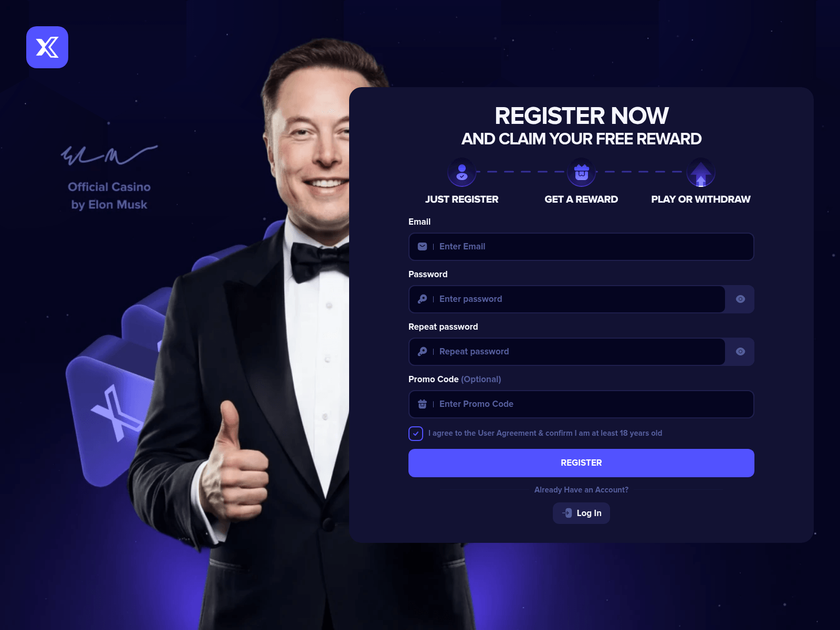Uncheck the User Agreement checkbox
Viewport: 840px width, 630px height.
tap(416, 434)
